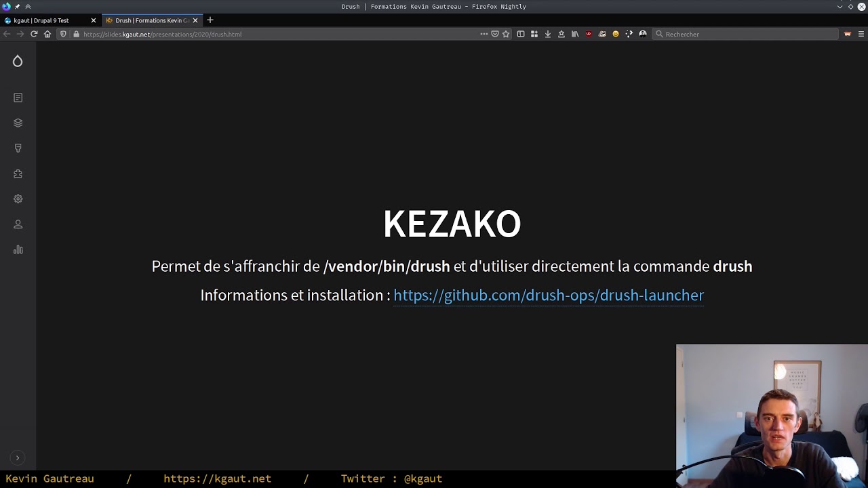Click the white dotted-arrow extension icon

[x=629, y=34]
